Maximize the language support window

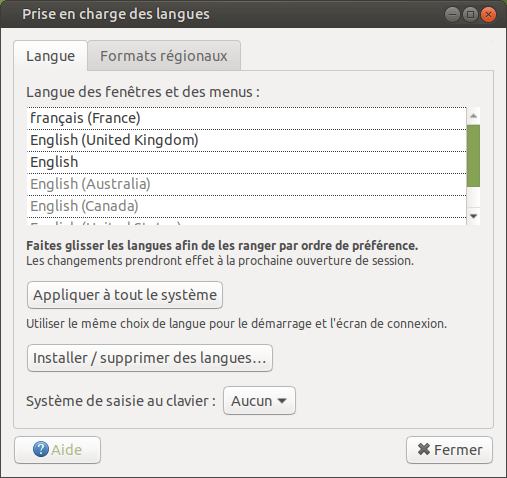(x=470, y=15)
